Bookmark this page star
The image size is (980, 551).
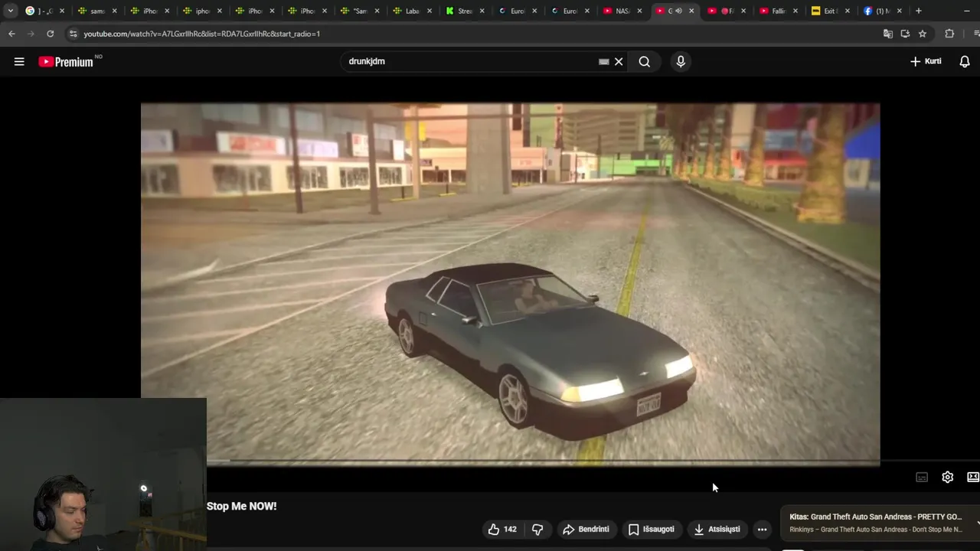click(x=923, y=34)
